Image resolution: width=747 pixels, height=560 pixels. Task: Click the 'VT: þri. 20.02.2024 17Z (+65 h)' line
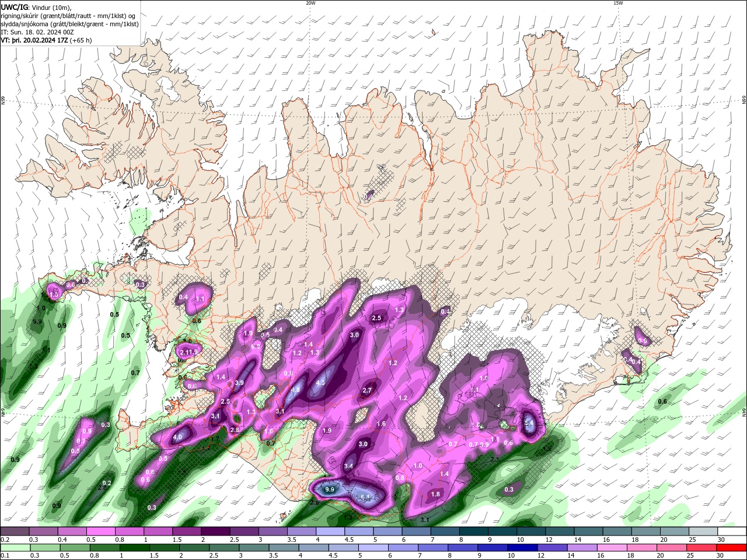[46, 40]
